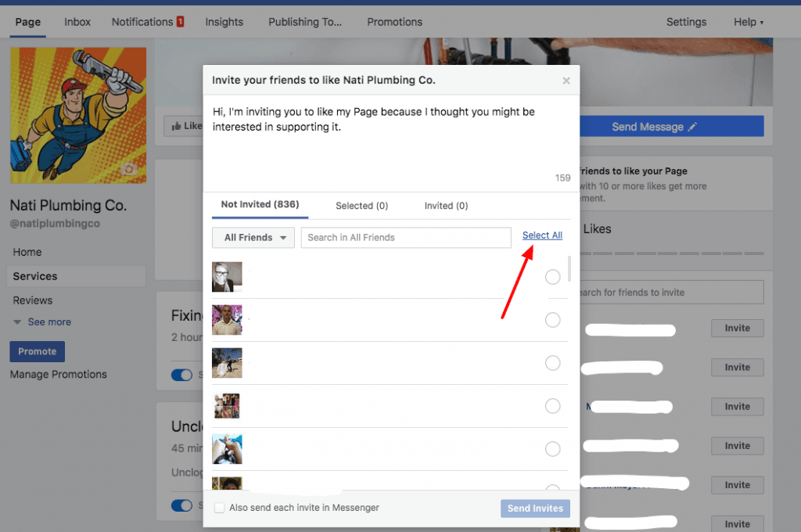Select the first friend's radio circle
Screen dimensions: 801x532
pos(552,277)
